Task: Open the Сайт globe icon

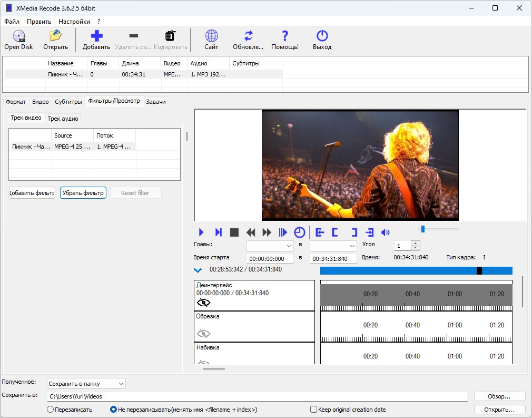Action: (x=211, y=36)
